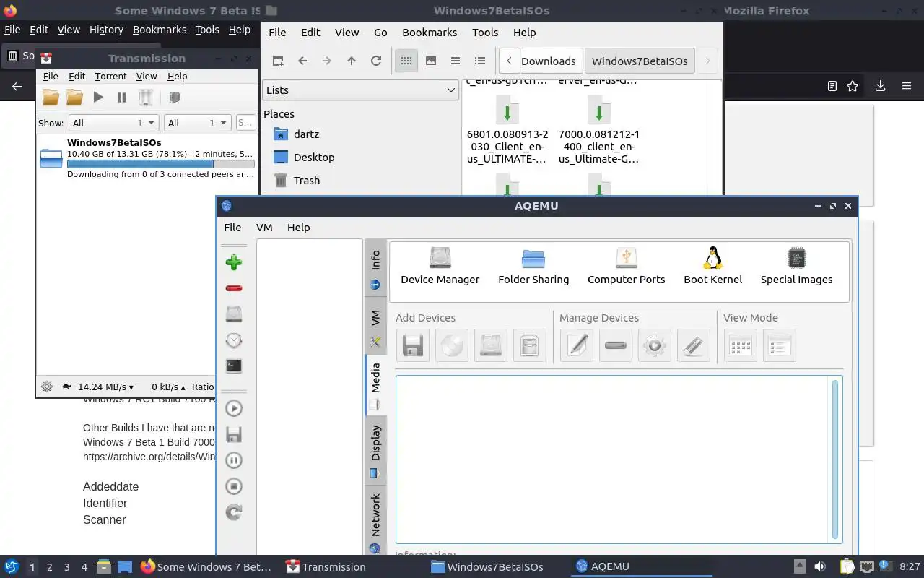Open Transmission options gear in status bar
The width and height of the screenshot is (924, 578).
[x=47, y=387]
